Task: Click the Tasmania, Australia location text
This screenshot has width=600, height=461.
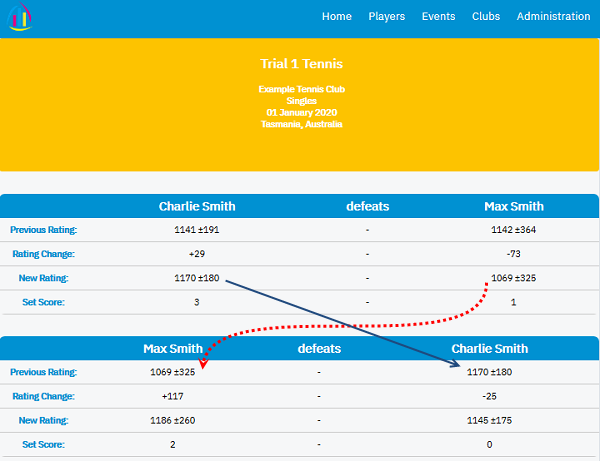Action: tap(301, 125)
